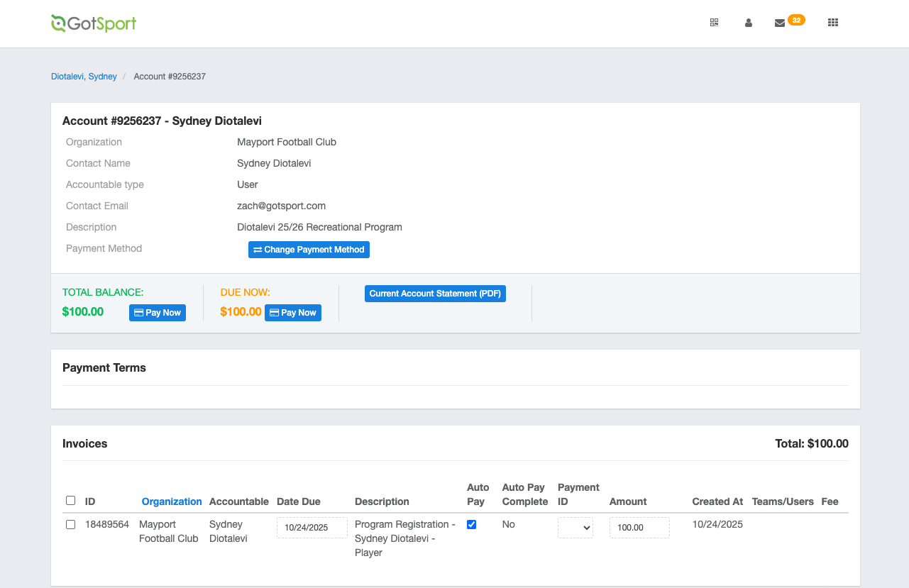909x588 pixels.
Task: Open the messages envelope icon
Action: pyautogui.click(x=779, y=23)
